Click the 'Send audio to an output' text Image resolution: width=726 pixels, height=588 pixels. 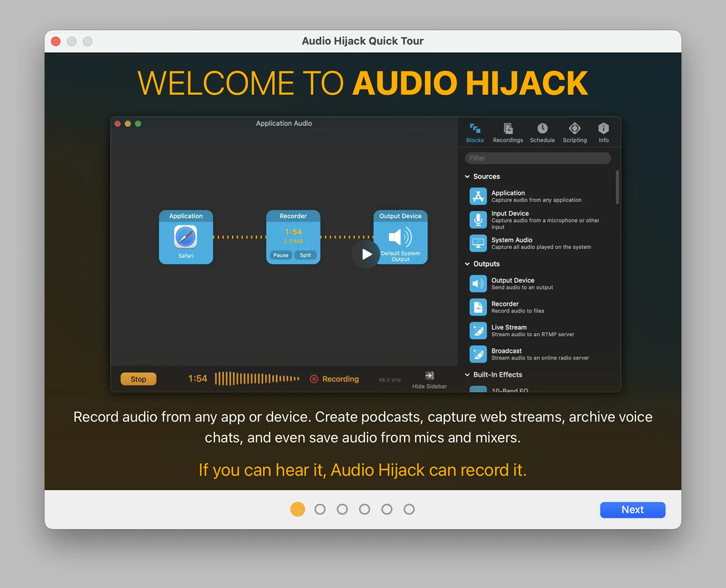click(x=522, y=287)
